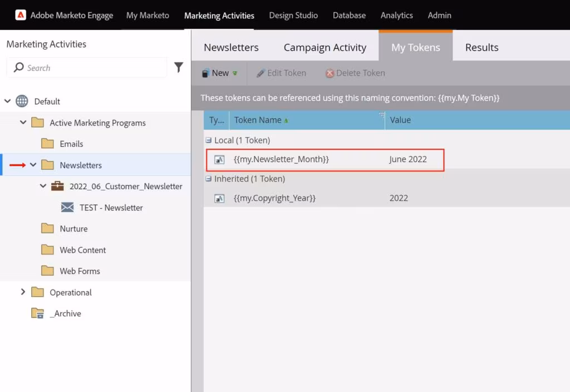Image resolution: width=570 pixels, height=392 pixels.
Task: Click the filter funnel icon
Action: pyautogui.click(x=179, y=67)
